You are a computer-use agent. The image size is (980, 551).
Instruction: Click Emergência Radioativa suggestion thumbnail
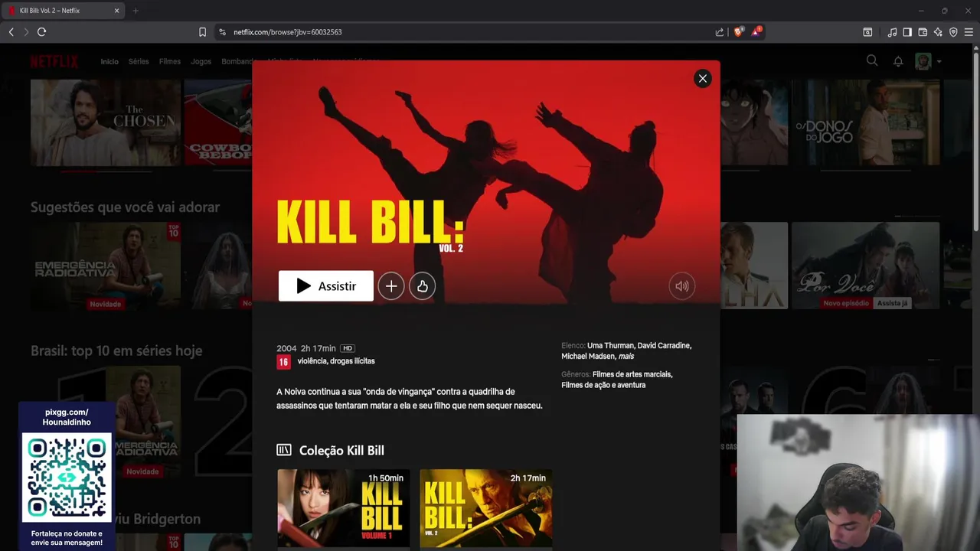106,266
